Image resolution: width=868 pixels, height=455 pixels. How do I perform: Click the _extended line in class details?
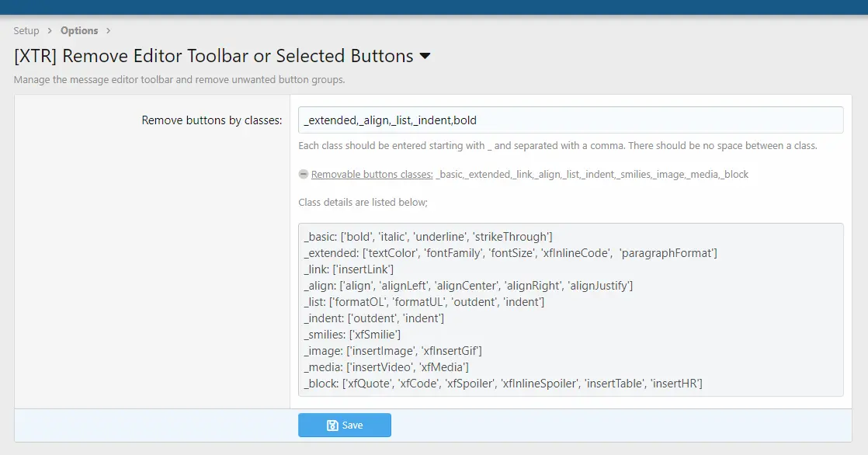point(511,253)
